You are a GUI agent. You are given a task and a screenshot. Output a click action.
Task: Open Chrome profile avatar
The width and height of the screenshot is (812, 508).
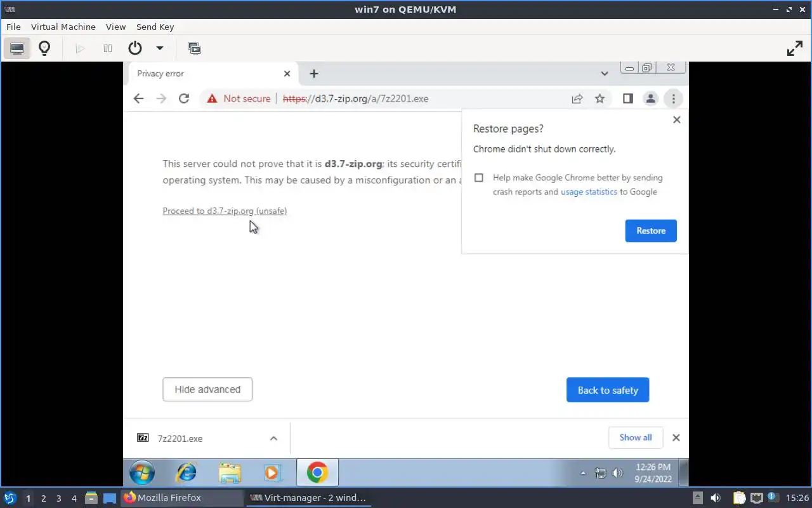point(650,98)
